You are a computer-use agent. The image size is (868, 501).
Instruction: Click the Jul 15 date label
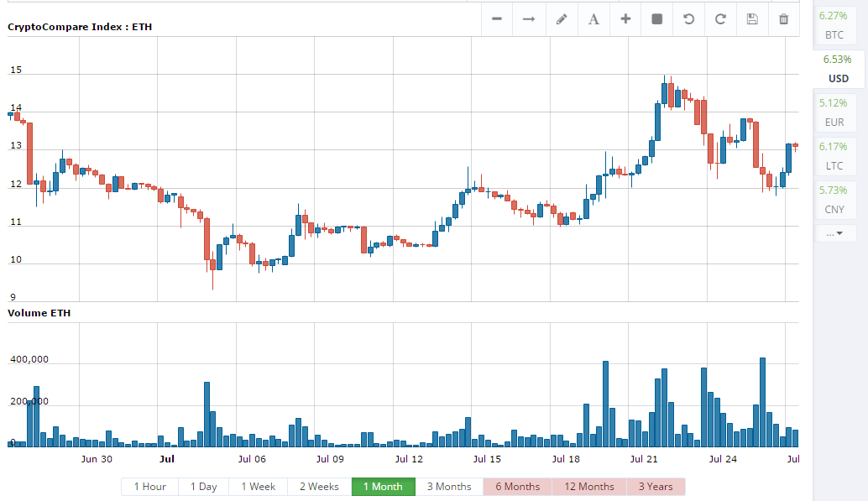tap(487, 459)
